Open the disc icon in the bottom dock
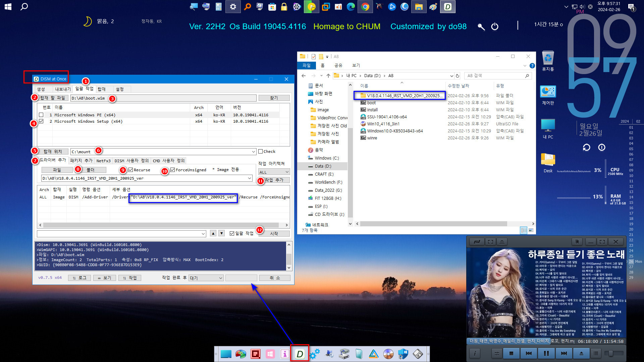 click(x=388, y=354)
